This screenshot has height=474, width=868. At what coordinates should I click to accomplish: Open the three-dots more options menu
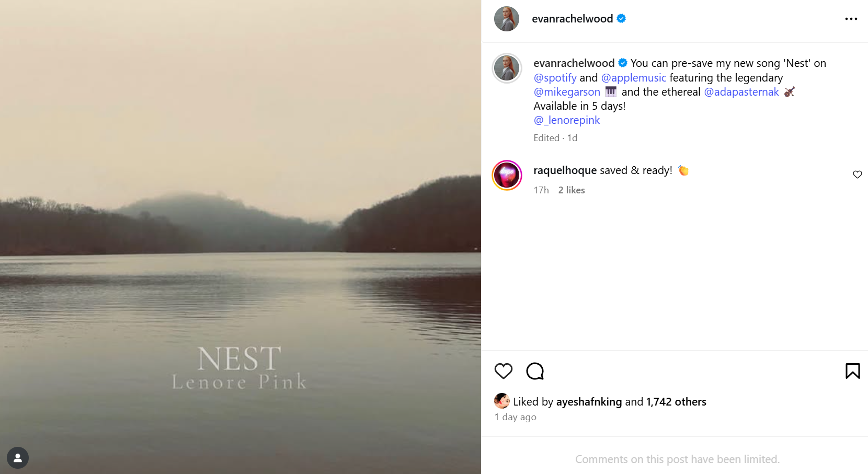851,19
